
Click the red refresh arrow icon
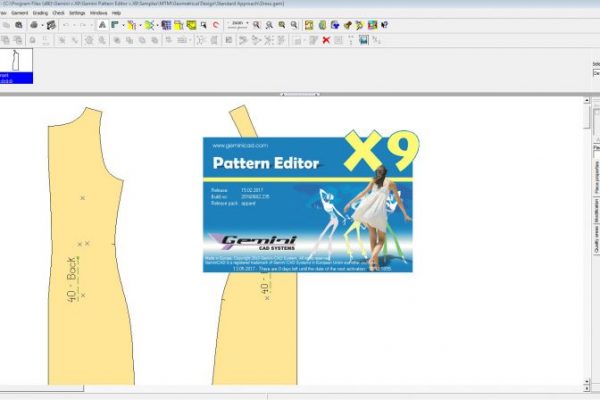(x=217, y=24)
